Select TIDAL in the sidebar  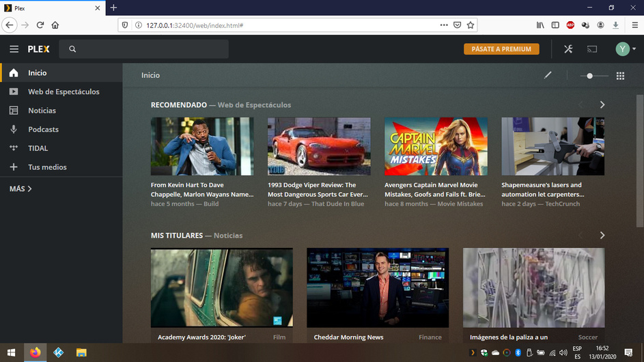pos(61,148)
